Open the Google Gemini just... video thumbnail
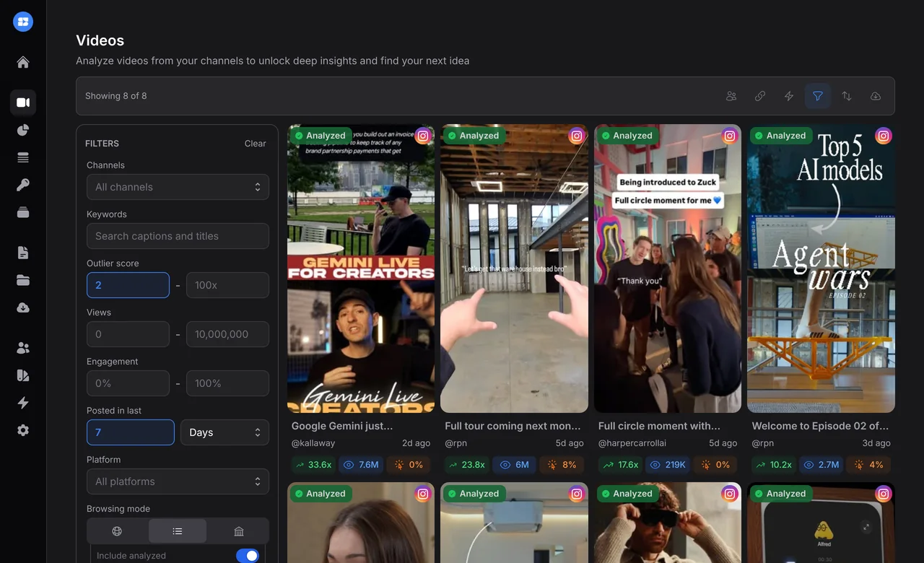Viewport: 924px width, 563px height. [361, 269]
